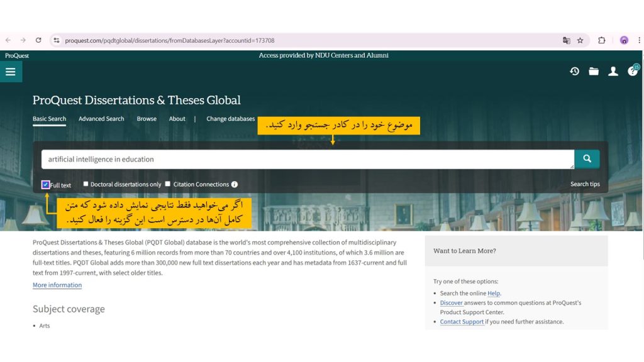The height and width of the screenshot is (362, 644).
Task: Click Contact Support link
Action: tap(462, 321)
